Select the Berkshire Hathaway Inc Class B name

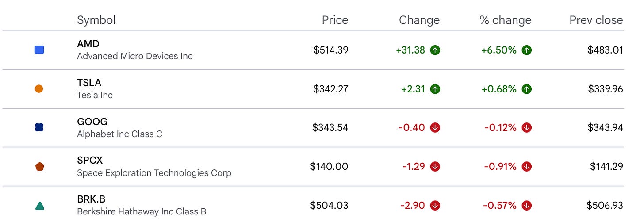click(142, 212)
